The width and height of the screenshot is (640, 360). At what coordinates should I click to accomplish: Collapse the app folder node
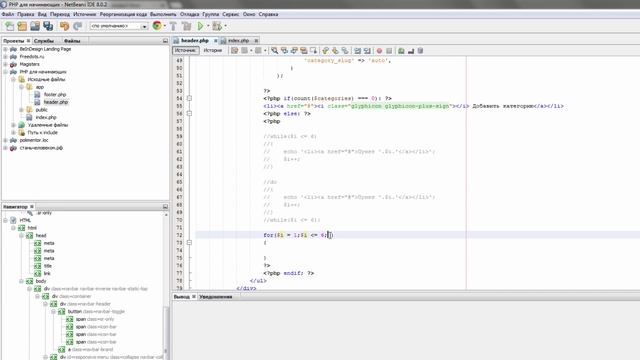(21, 87)
